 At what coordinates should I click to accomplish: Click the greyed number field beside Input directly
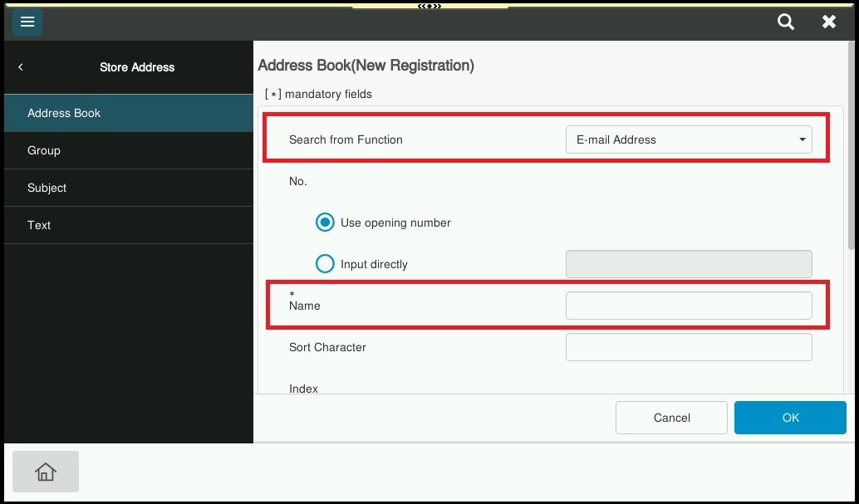(x=689, y=264)
